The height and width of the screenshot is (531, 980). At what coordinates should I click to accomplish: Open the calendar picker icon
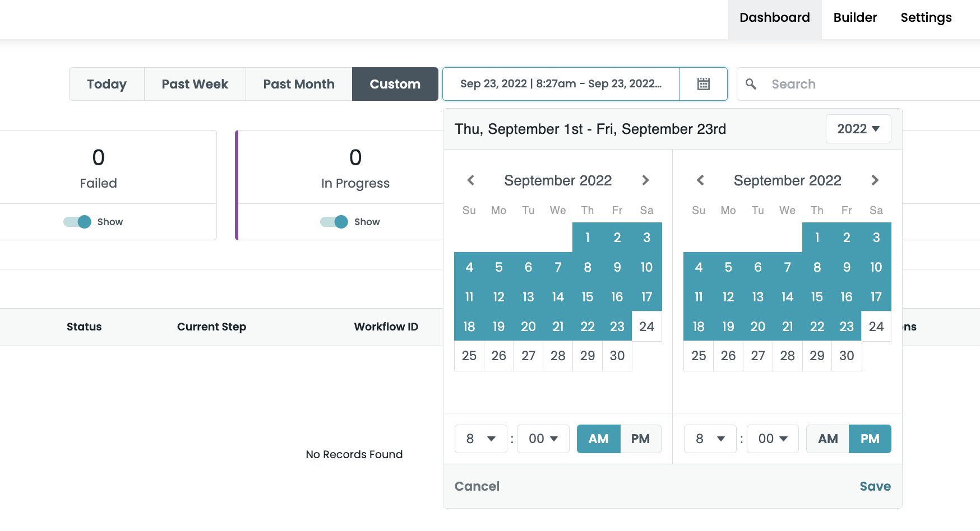(x=704, y=84)
